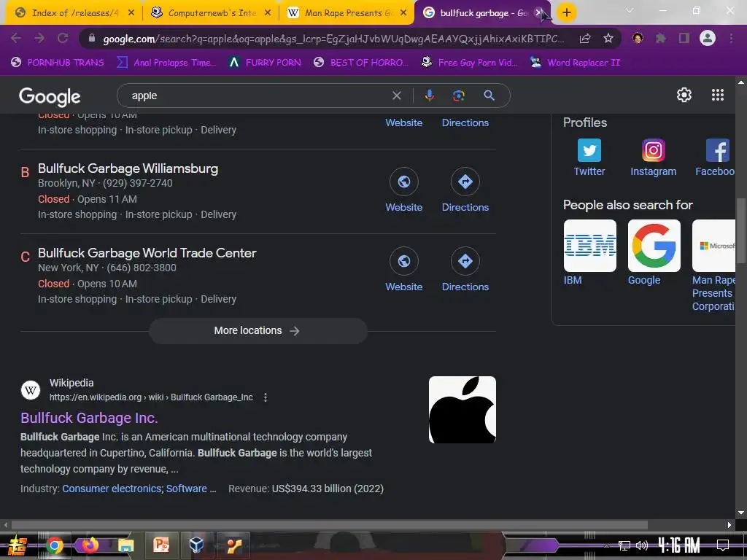Open the tab search chevron dropdown
Viewport: 747px width, 560px height.
630,10
